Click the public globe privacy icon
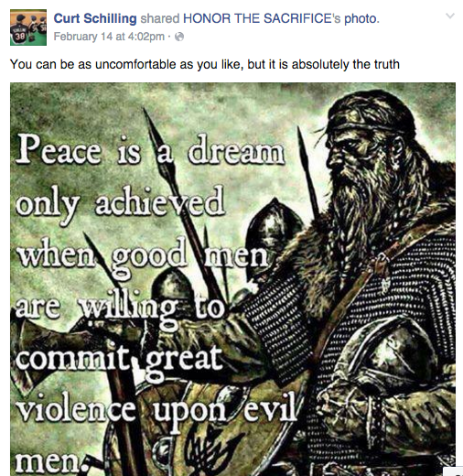 179,37
